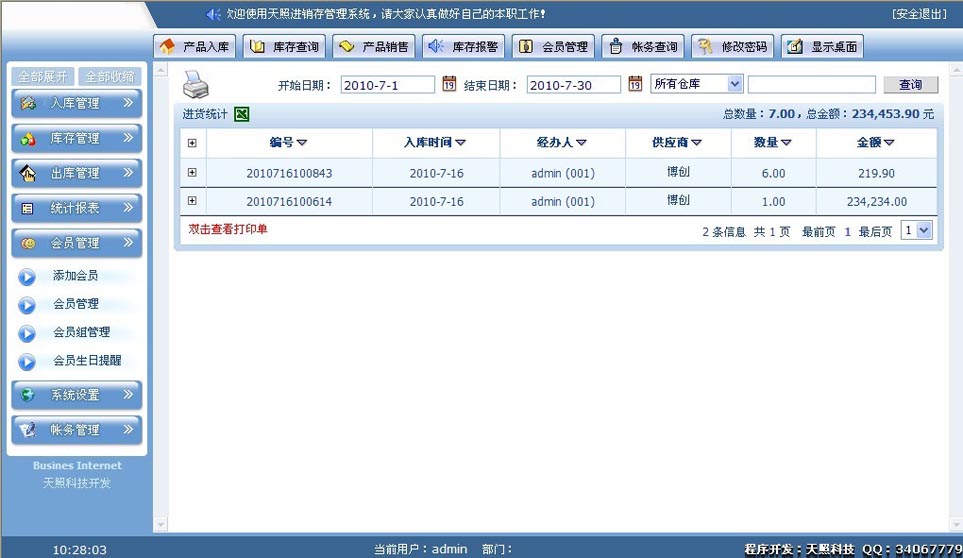Click the empty search keyword field

[812, 85]
